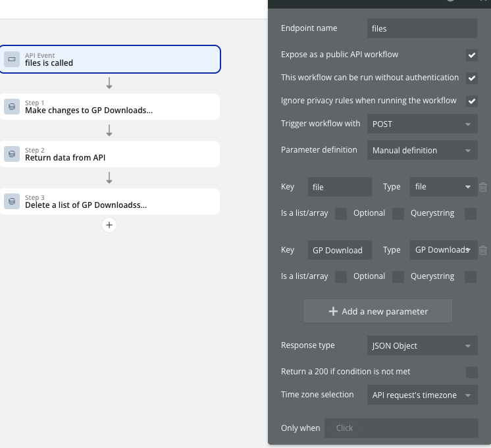Open the Trigger workflow with POST dropdown

tap(422, 124)
